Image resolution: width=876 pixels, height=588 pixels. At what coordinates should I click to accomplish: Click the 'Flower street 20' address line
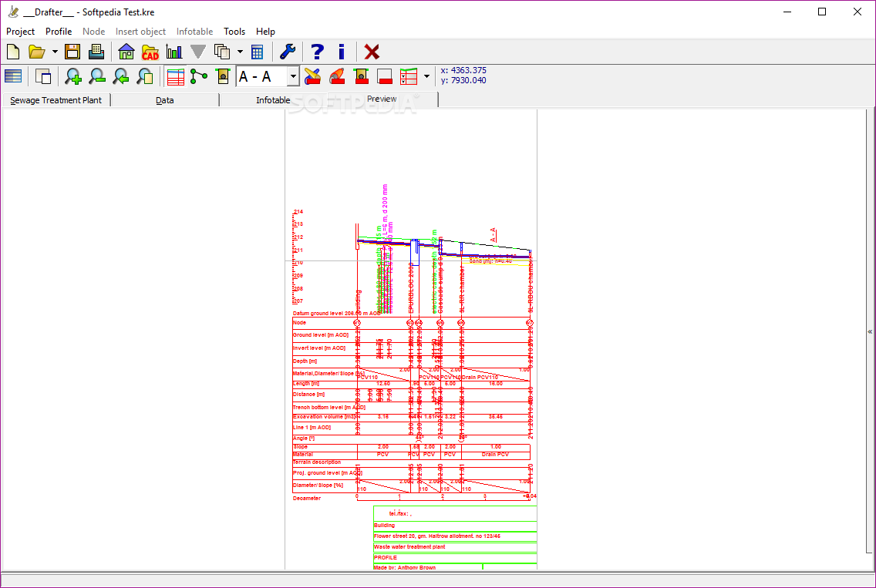pyautogui.click(x=437, y=536)
